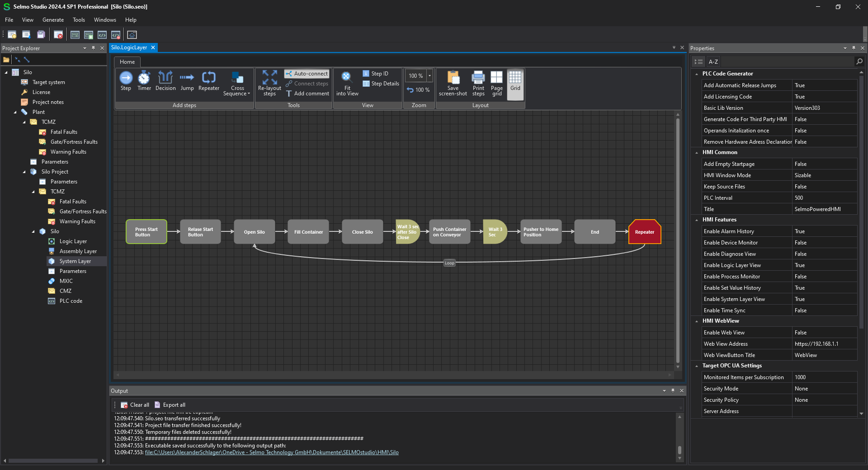Click the save all floppy icon

click(41, 35)
